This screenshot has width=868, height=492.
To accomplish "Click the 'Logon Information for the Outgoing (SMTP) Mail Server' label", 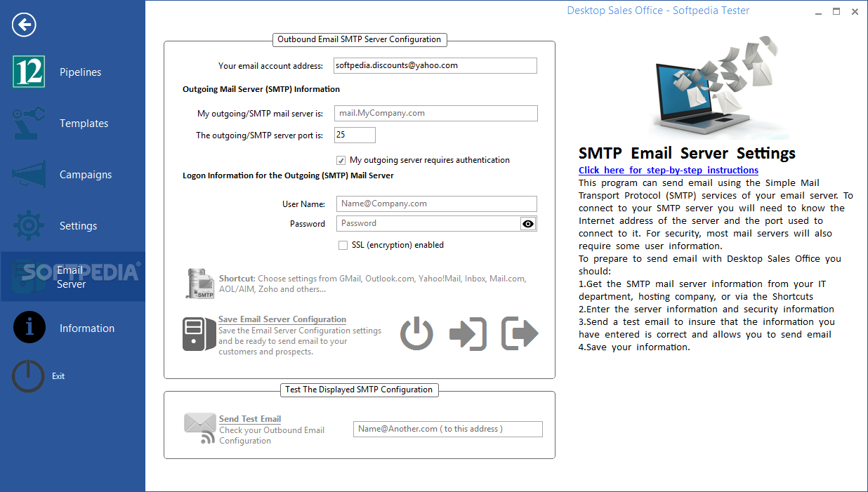I will 288,175.
